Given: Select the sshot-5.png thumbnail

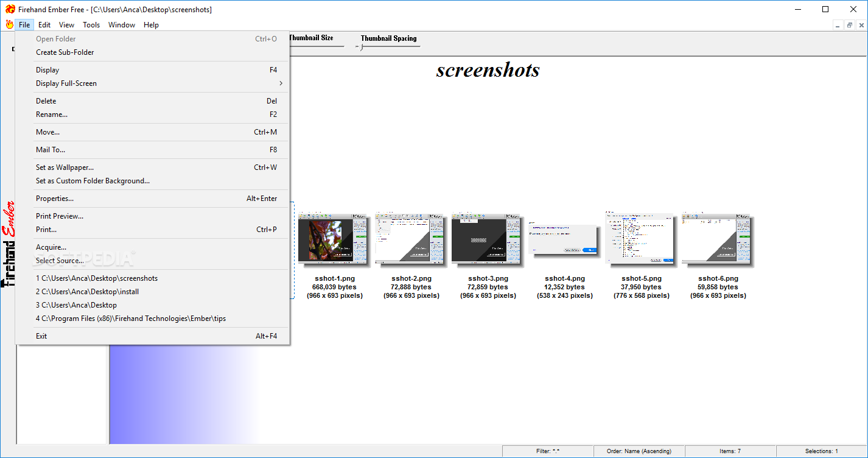Looking at the screenshot, I should coord(641,238).
